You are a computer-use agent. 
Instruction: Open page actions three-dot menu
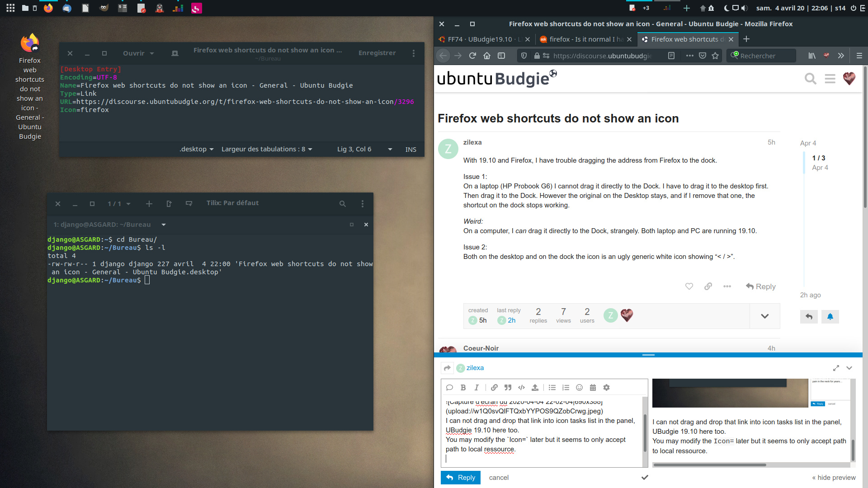(689, 56)
